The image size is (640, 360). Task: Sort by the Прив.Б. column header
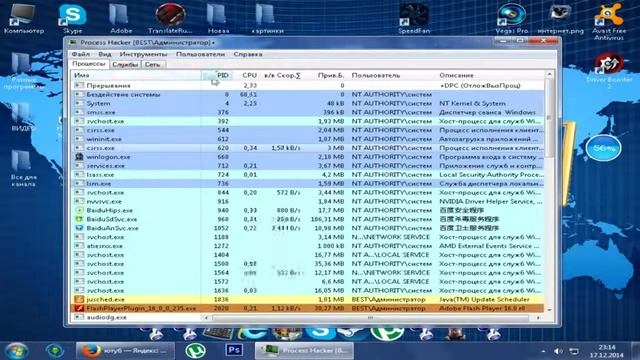(x=326, y=75)
